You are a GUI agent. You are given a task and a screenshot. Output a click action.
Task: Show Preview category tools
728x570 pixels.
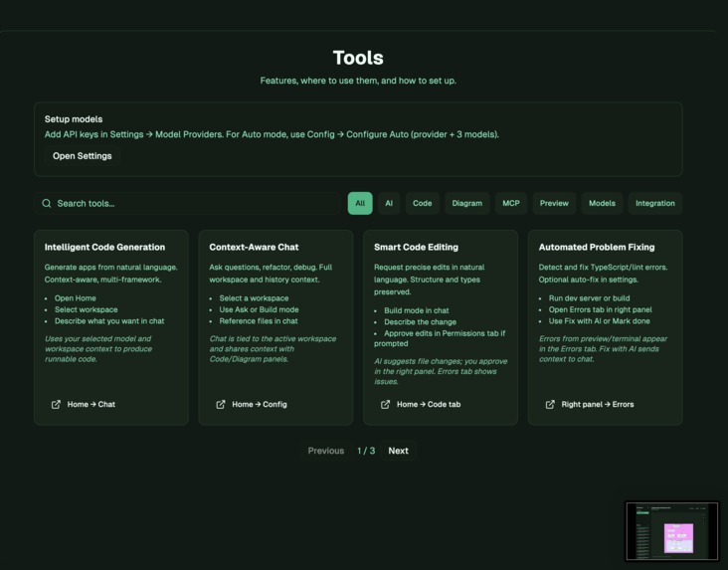coord(554,204)
